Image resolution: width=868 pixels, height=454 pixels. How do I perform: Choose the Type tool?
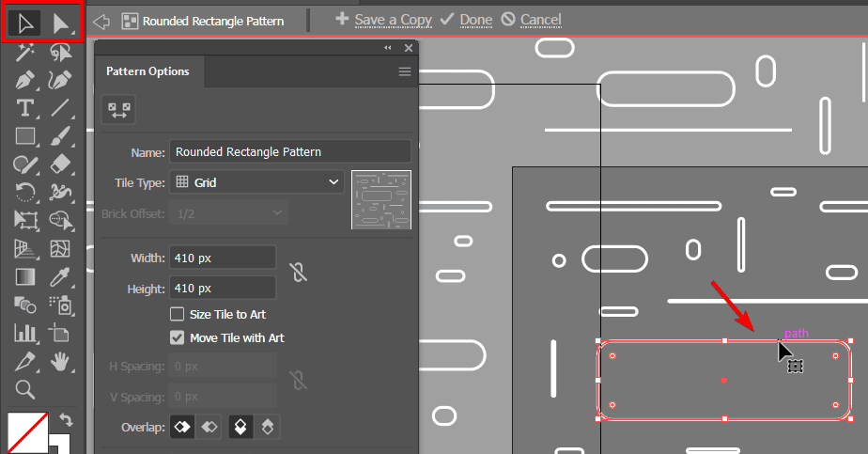pyautogui.click(x=25, y=108)
